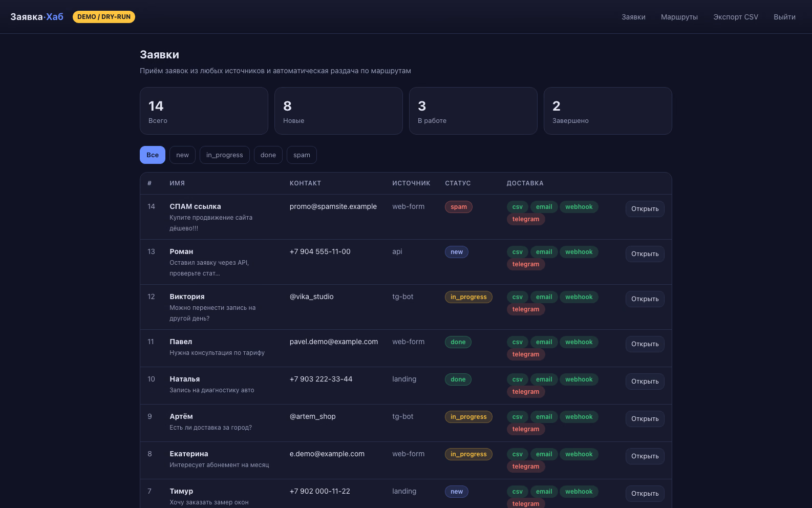812x508 pixels.
Task: Click promo@spamsite.example contact
Action: (333, 206)
